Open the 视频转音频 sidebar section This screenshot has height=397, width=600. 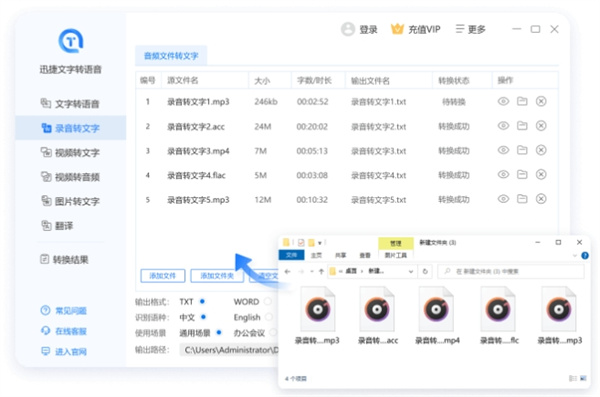click(71, 177)
